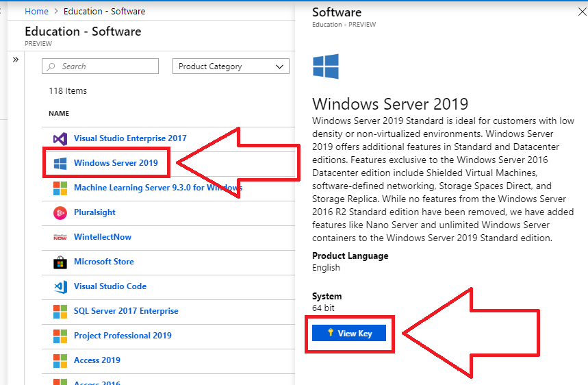The height and width of the screenshot is (385, 588).
Task: Open Visual Studio Enterprise 2017 link
Action: [x=130, y=138]
